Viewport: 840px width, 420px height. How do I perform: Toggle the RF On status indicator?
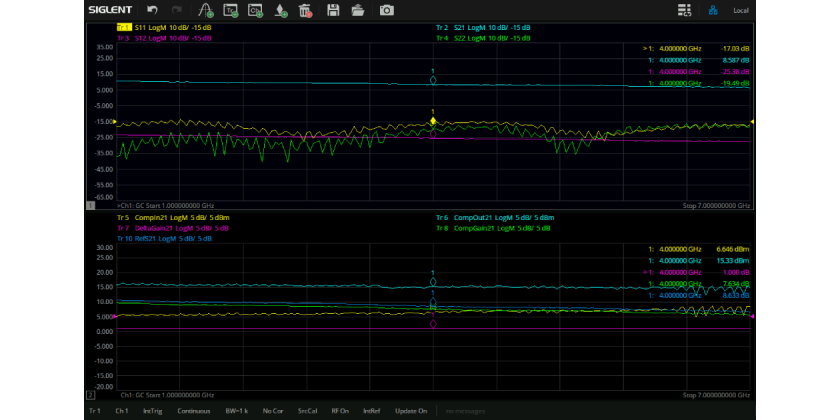[340, 411]
